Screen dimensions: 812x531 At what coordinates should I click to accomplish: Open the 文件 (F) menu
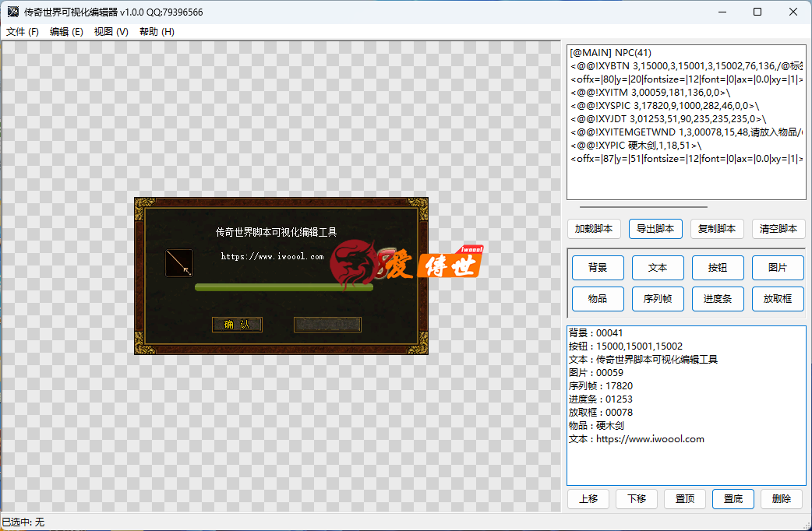point(23,32)
